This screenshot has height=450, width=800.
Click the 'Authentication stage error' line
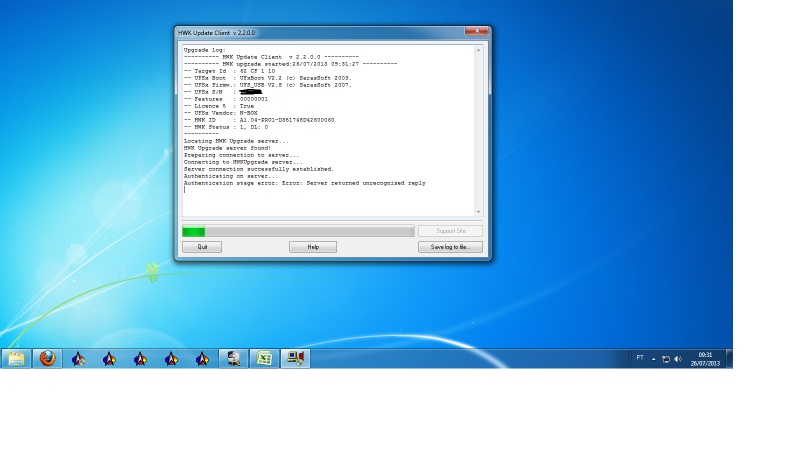(305, 183)
